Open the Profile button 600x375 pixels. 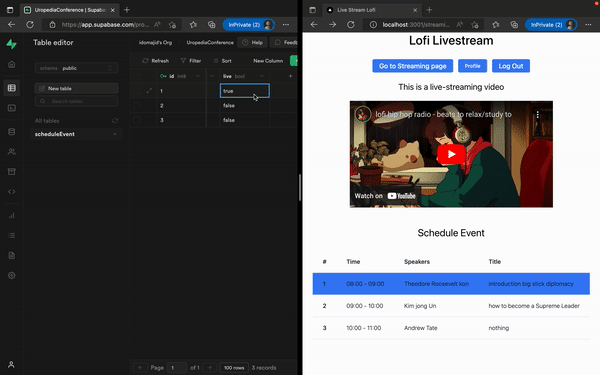pos(472,66)
